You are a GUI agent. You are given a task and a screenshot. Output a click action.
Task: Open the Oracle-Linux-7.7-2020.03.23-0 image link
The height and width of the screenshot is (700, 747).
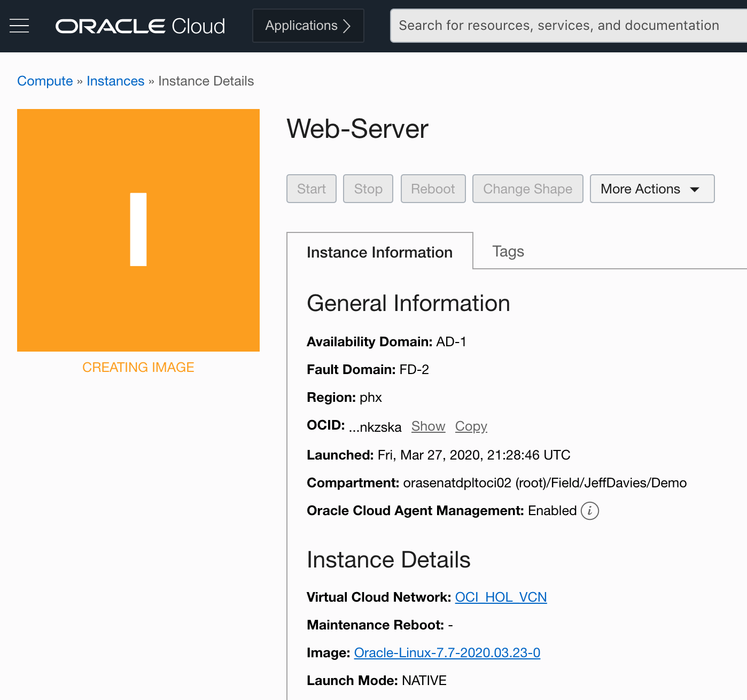[x=447, y=653]
